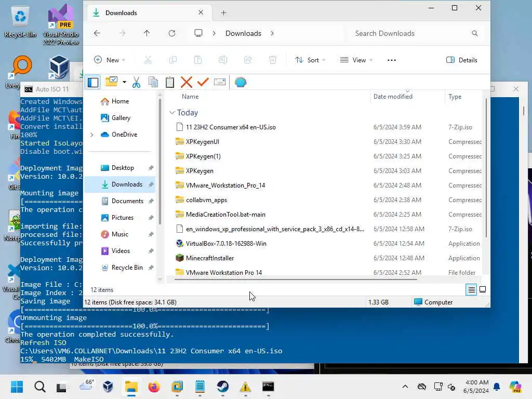Open the Sort dropdown menu
This screenshot has width=532, height=399.
tap(310, 60)
